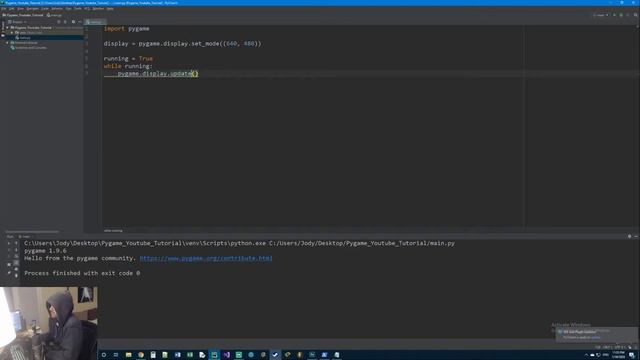This screenshot has width=640, height=360.
Task: Click the Debug bug icon in toolbar
Action: pos(621,15)
